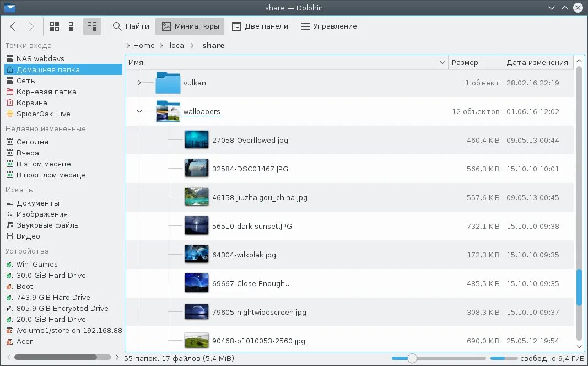Show files from В этом месяце
Viewport: 588px width, 366px height.
63,164
